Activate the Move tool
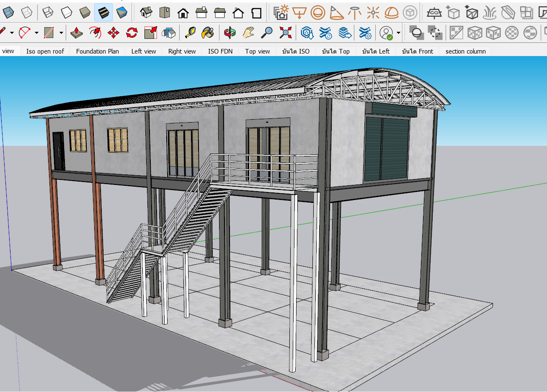This screenshot has height=392, width=547. pos(114,33)
